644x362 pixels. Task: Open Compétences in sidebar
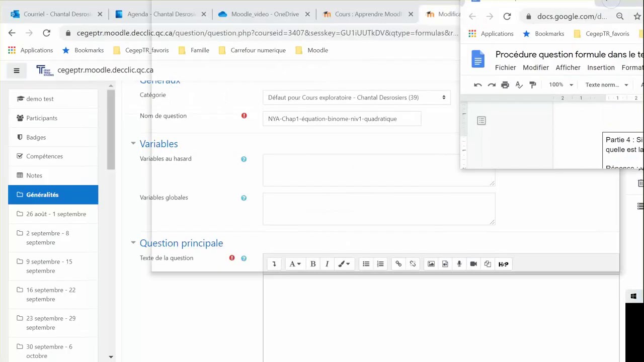tap(53, 156)
